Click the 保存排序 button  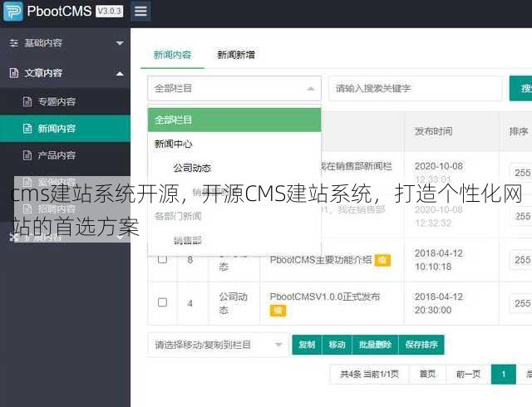click(421, 345)
